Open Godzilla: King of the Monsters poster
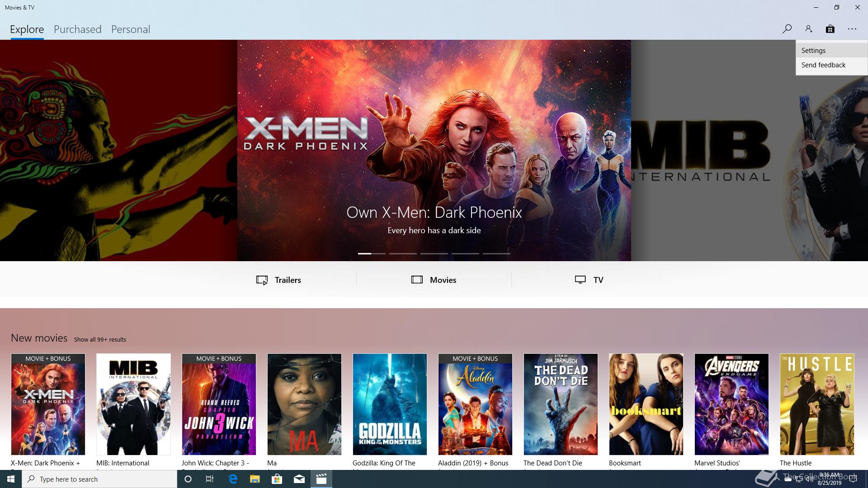This screenshot has width=868, height=488. tap(390, 404)
